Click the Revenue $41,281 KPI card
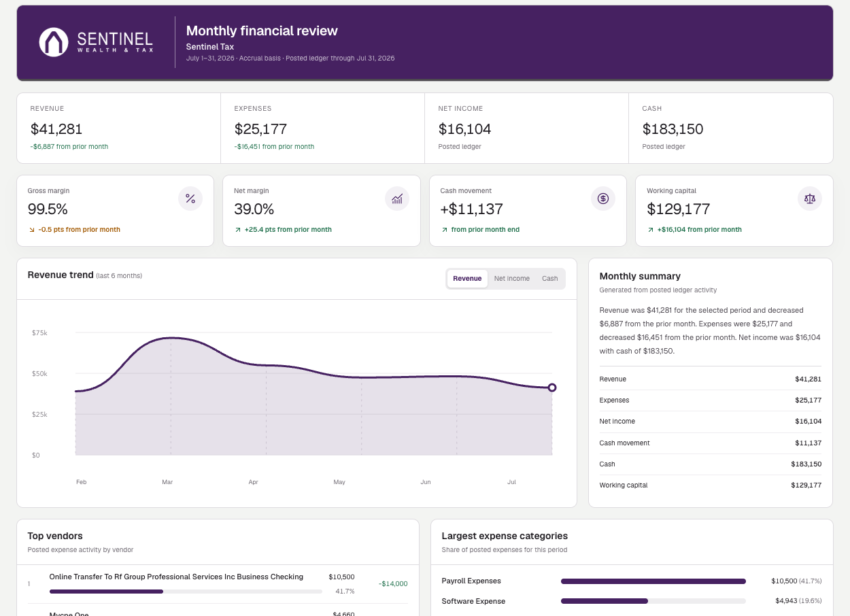850x616 pixels. tap(119, 129)
